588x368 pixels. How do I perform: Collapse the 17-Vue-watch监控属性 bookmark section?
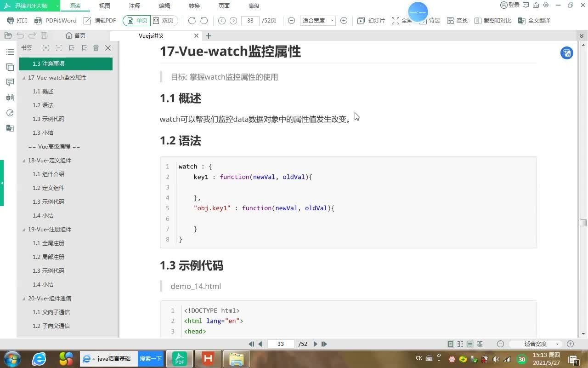tap(24, 78)
